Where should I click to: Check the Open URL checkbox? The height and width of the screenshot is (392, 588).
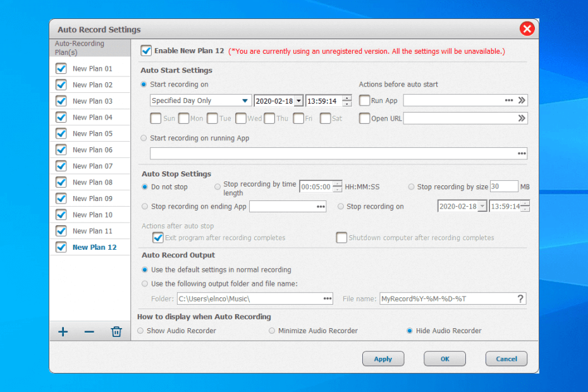(x=364, y=118)
